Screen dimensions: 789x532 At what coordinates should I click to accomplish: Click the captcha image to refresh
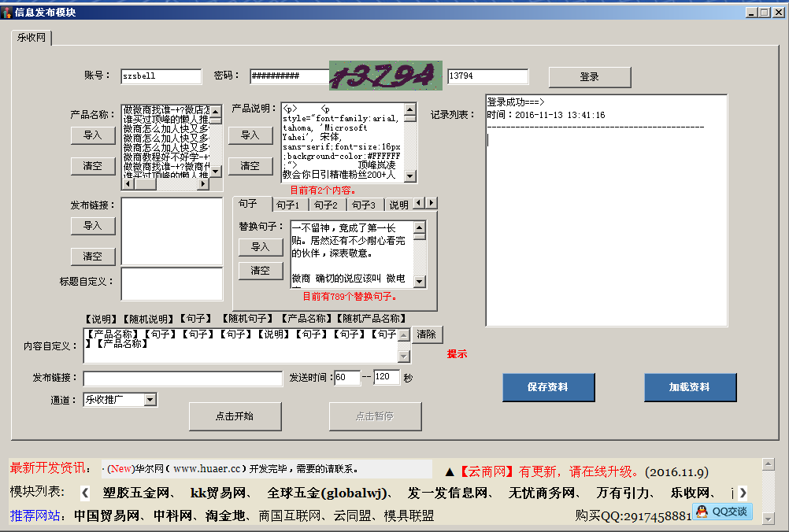pyautogui.click(x=385, y=76)
